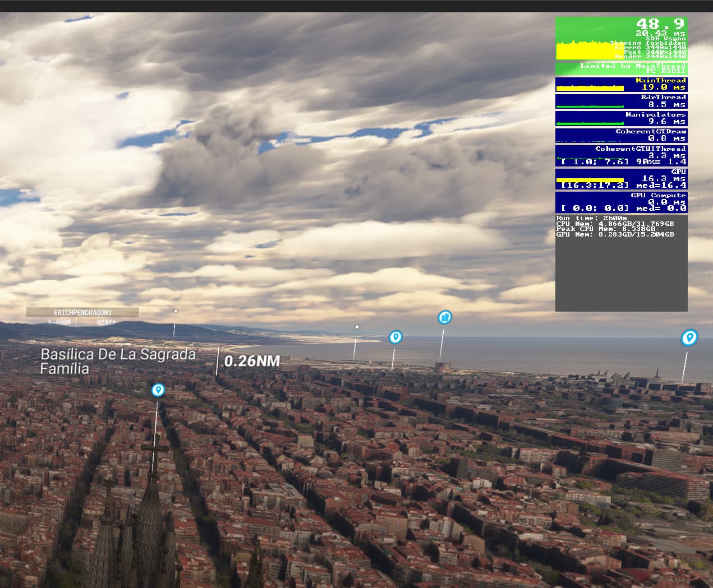Select the GPU Compute performance graph panel
This screenshot has height=588, width=713.
click(620, 202)
